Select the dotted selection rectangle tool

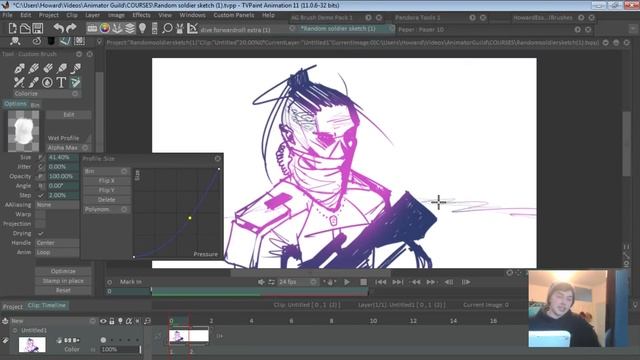tap(80, 41)
